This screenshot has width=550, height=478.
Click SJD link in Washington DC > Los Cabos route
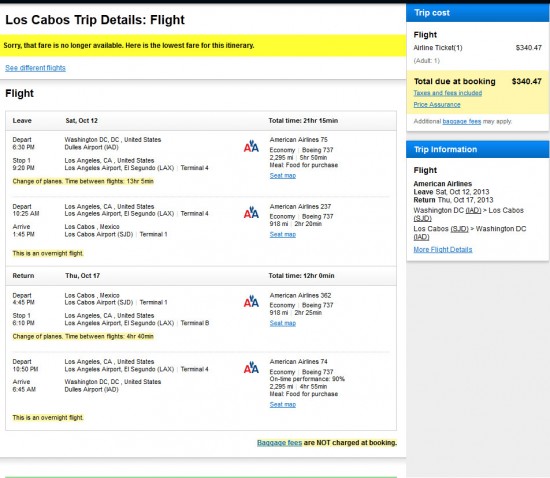coord(422,218)
